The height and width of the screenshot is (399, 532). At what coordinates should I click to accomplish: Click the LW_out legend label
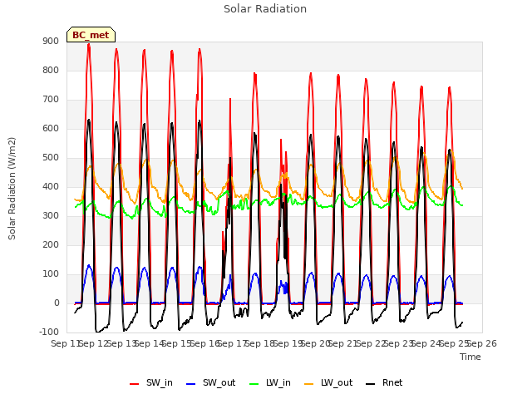337,383
